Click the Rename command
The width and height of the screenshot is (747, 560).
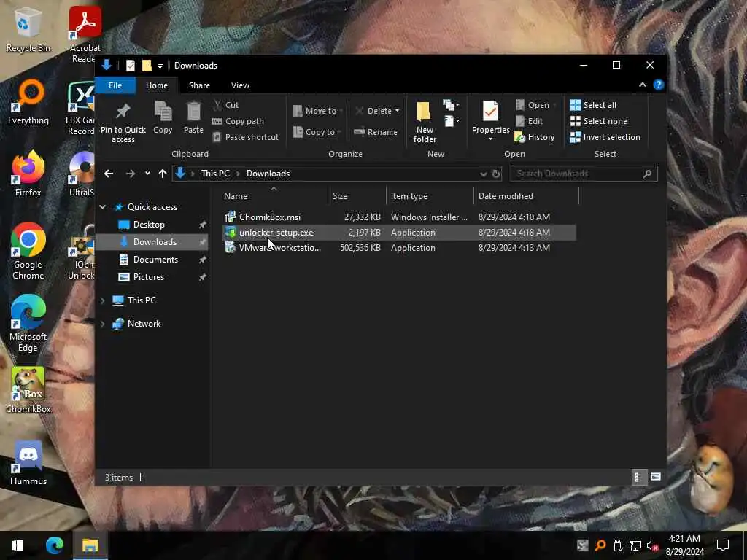[x=376, y=132]
